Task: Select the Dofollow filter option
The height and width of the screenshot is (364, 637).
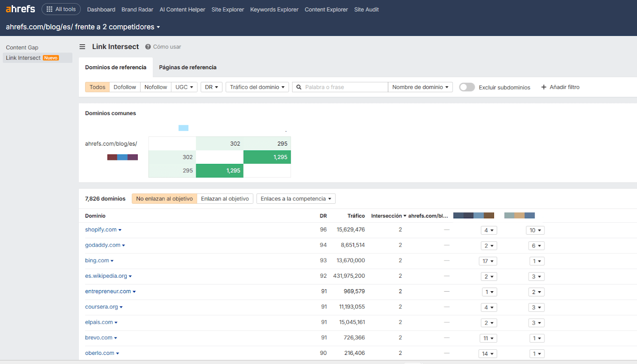Action: coord(125,87)
